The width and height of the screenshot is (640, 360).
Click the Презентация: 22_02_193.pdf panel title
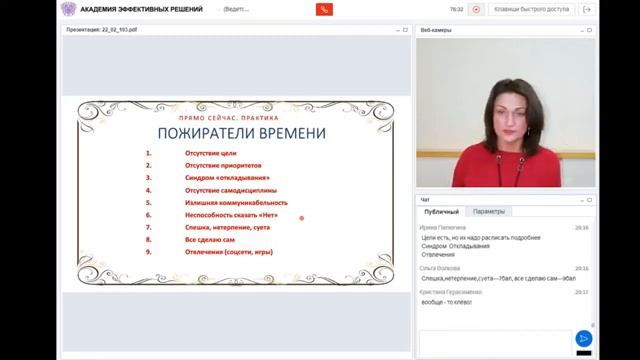[x=102, y=30]
